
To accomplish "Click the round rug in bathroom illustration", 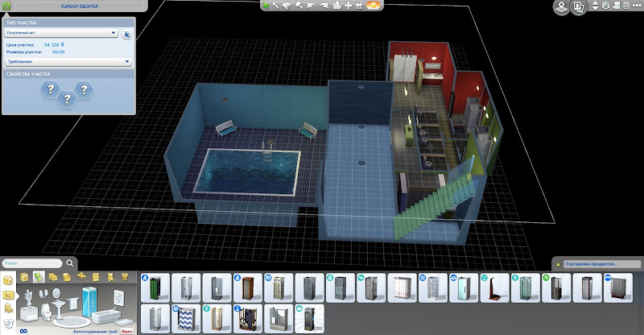I will (72, 322).
